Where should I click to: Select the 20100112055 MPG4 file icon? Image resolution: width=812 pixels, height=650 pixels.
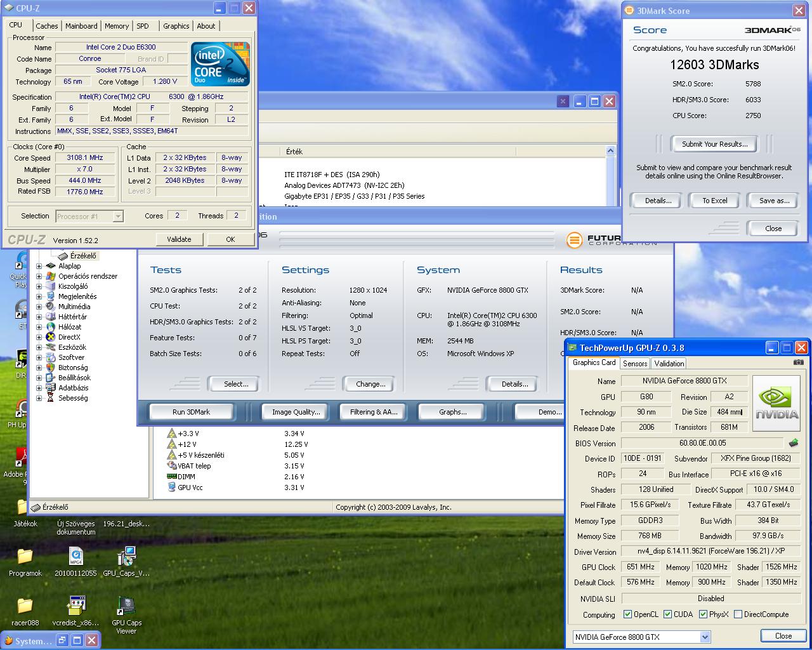click(75, 556)
